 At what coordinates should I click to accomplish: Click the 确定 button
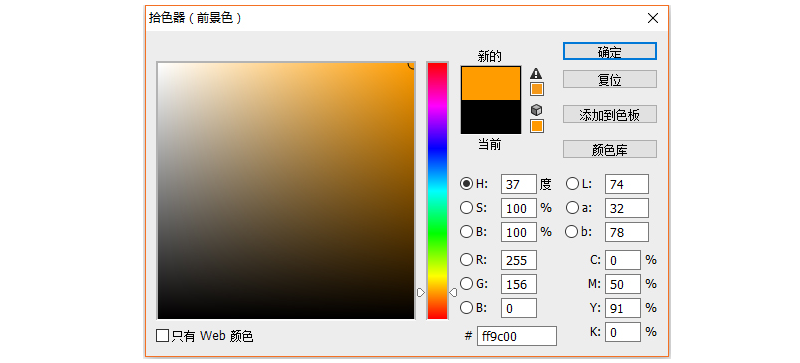coord(610,52)
